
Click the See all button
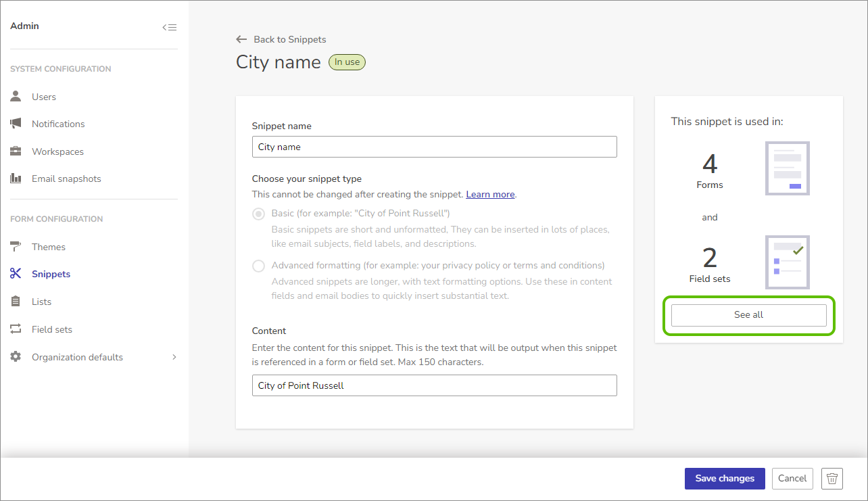tap(749, 315)
